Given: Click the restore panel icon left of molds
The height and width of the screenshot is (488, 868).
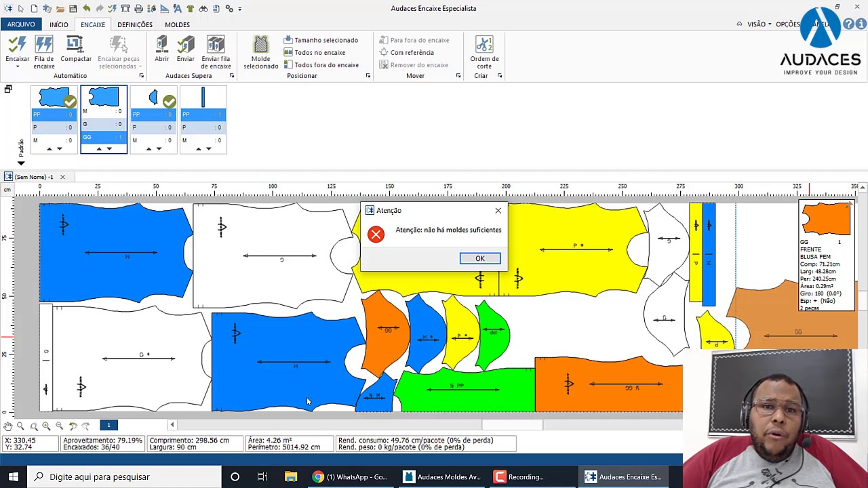Looking at the screenshot, I should tap(8, 89).
